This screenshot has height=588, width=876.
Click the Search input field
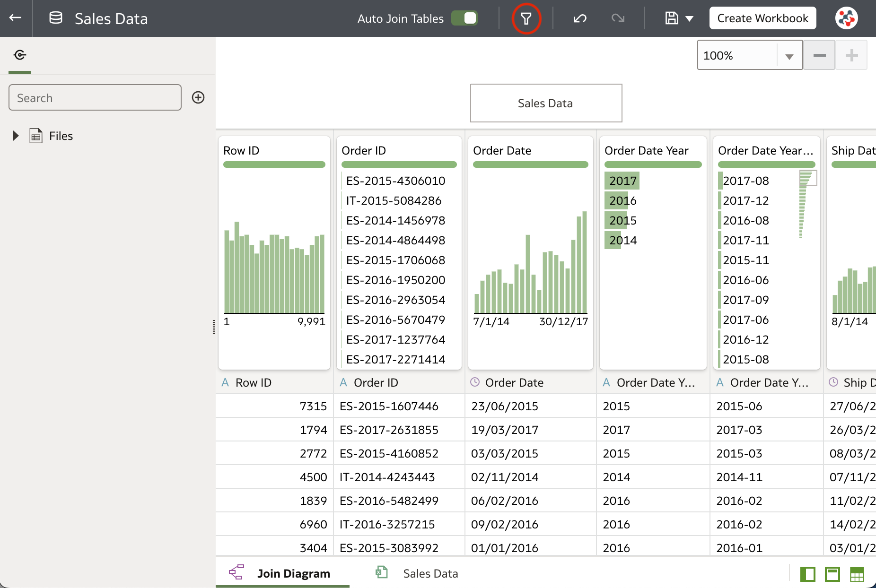click(95, 97)
